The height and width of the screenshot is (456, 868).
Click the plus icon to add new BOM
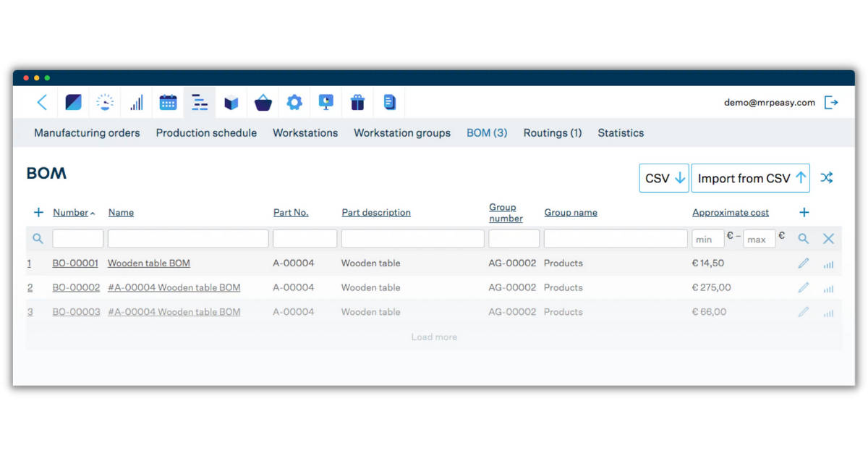point(38,212)
